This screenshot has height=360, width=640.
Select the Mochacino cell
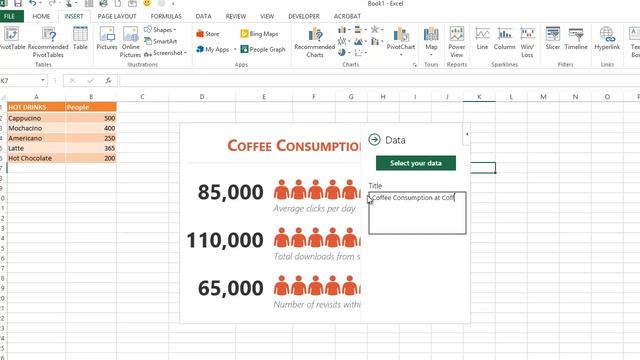click(x=36, y=128)
